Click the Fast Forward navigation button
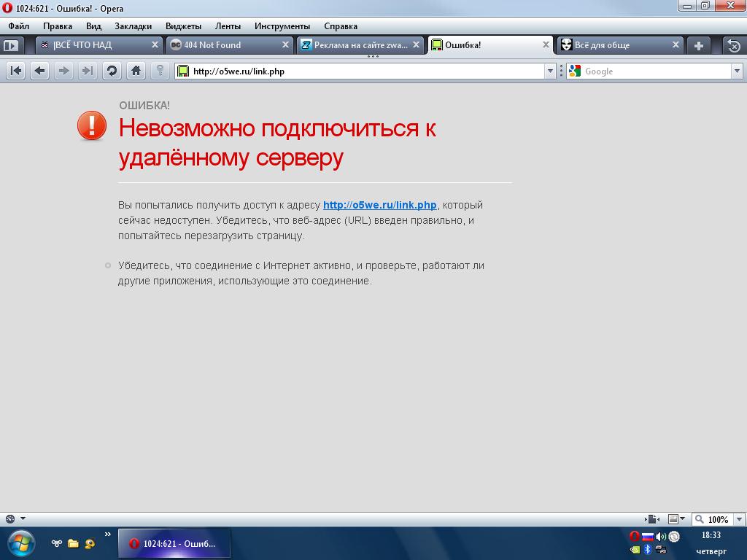 coord(88,71)
